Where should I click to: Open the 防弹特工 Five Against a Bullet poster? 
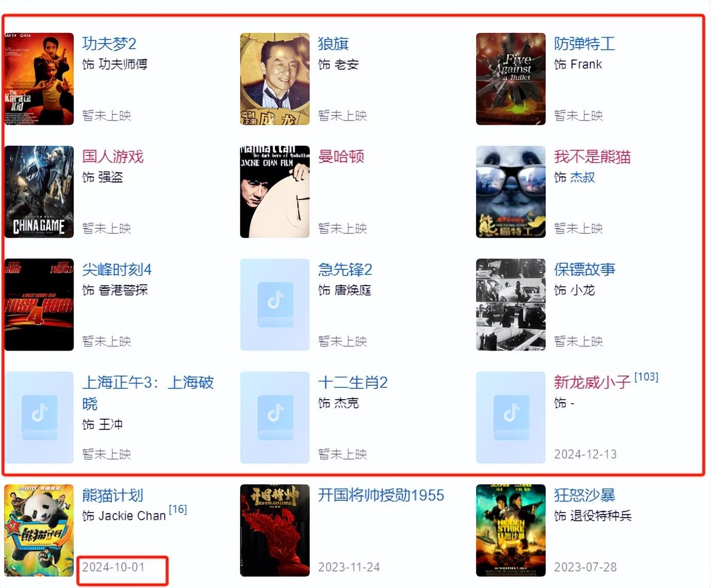pyautogui.click(x=511, y=79)
